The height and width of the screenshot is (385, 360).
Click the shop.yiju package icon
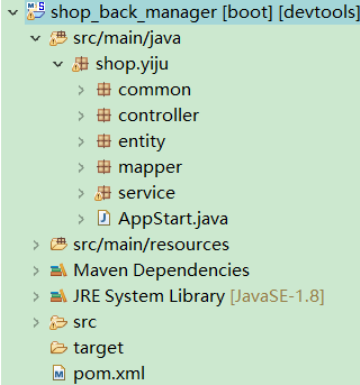81,64
